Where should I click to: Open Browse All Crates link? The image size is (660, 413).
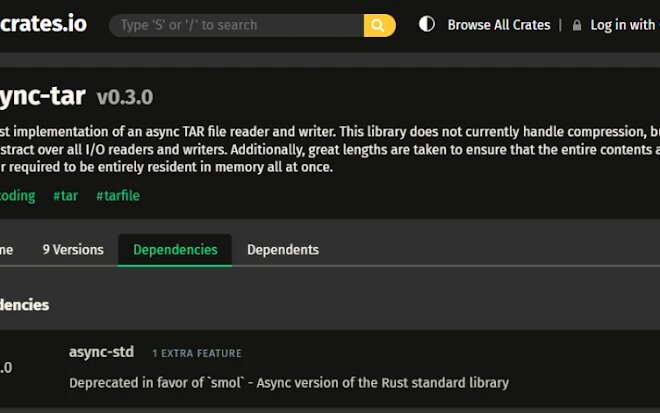499,25
